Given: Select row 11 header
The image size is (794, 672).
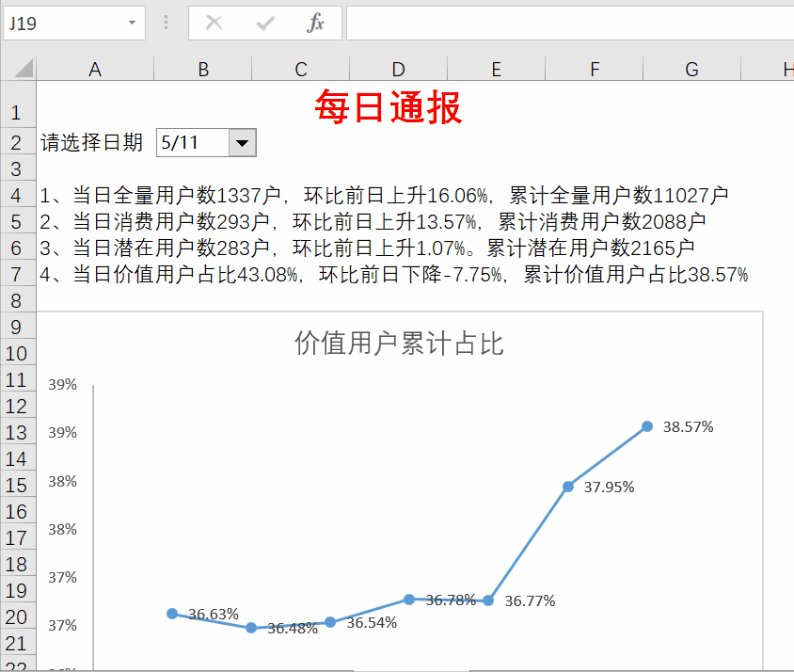Looking at the screenshot, I should coord(18,379).
